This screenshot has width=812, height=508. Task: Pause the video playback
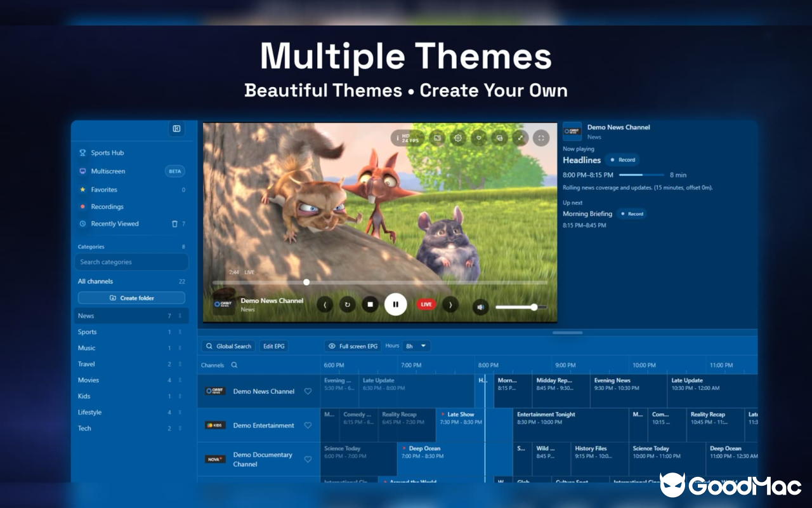396,304
